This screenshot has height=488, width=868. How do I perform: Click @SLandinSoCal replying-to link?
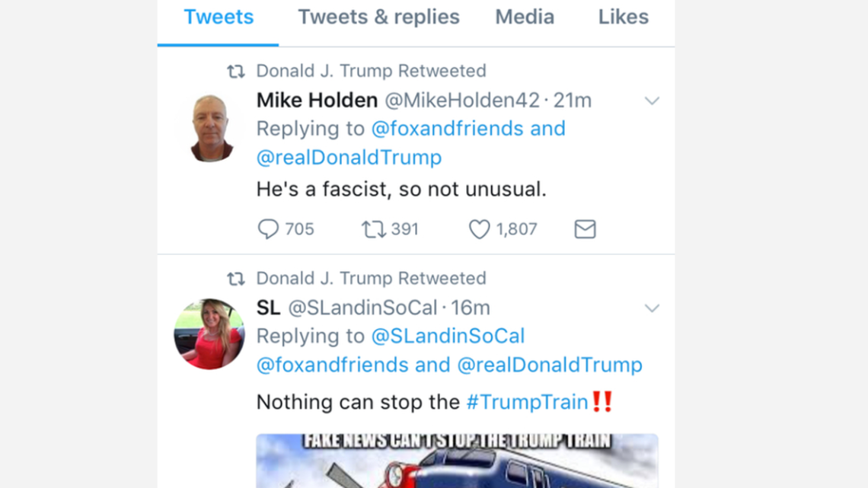click(448, 336)
